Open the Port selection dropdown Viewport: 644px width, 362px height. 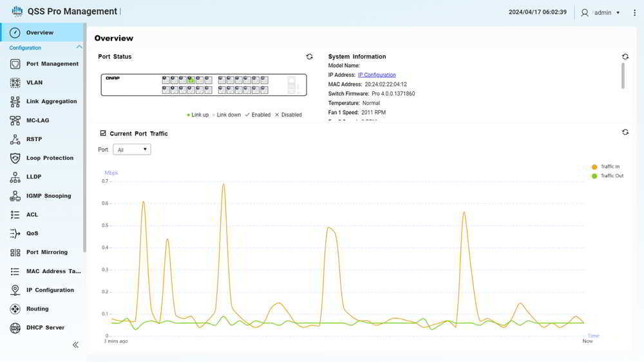[132, 149]
